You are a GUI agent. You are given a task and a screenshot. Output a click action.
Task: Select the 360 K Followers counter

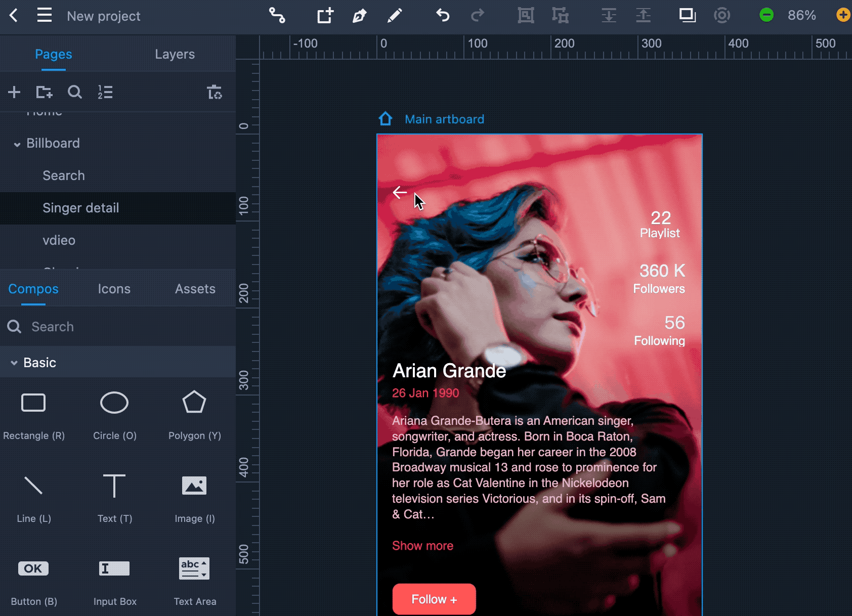(659, 278)
